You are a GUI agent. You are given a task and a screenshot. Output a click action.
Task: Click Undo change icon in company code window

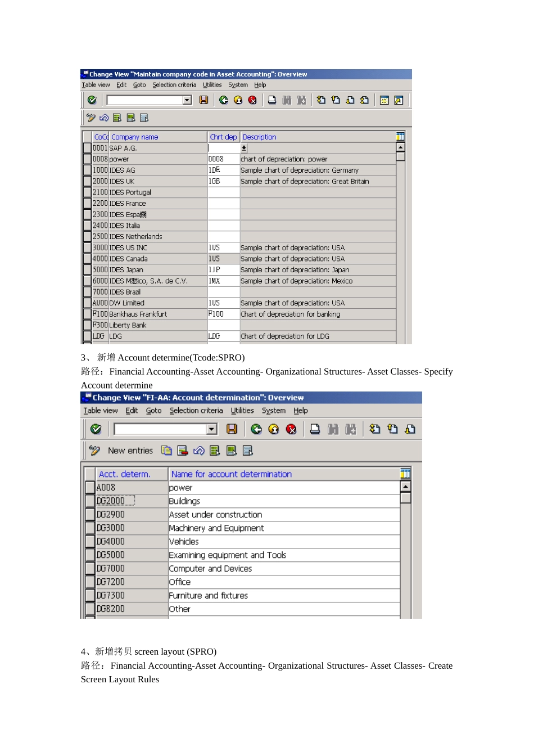(x=104, y=118)
